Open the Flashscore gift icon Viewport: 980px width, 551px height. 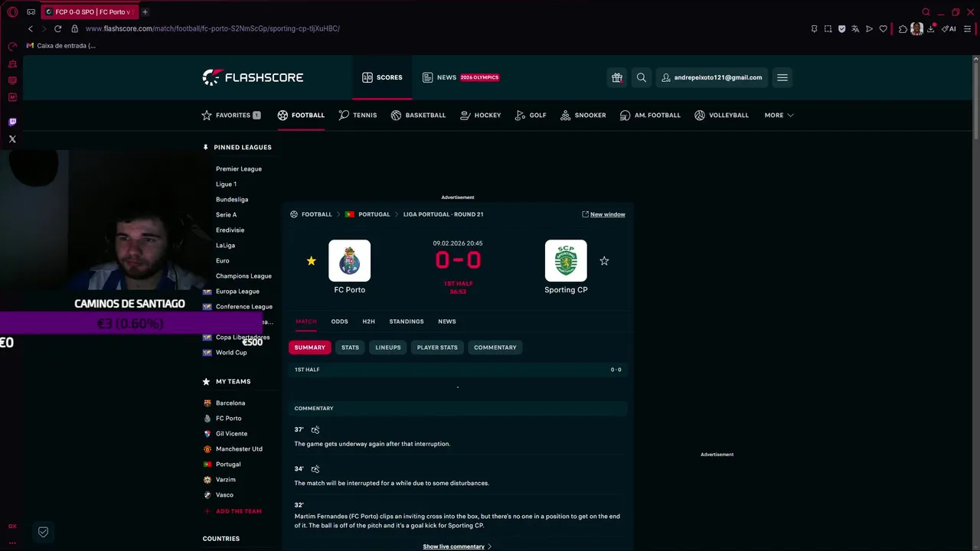point(617,77)
